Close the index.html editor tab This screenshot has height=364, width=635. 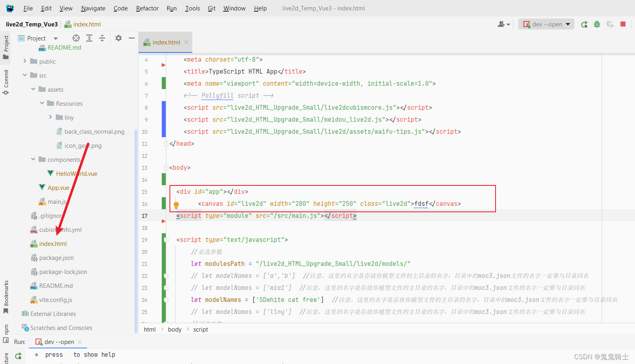(x=186, y=42)
